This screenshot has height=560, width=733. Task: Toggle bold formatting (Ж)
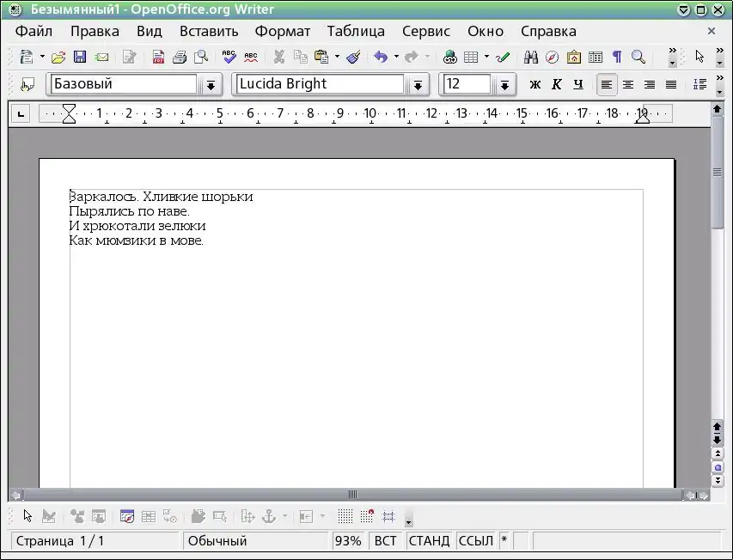pyautogui.click(x=535, y=84)
